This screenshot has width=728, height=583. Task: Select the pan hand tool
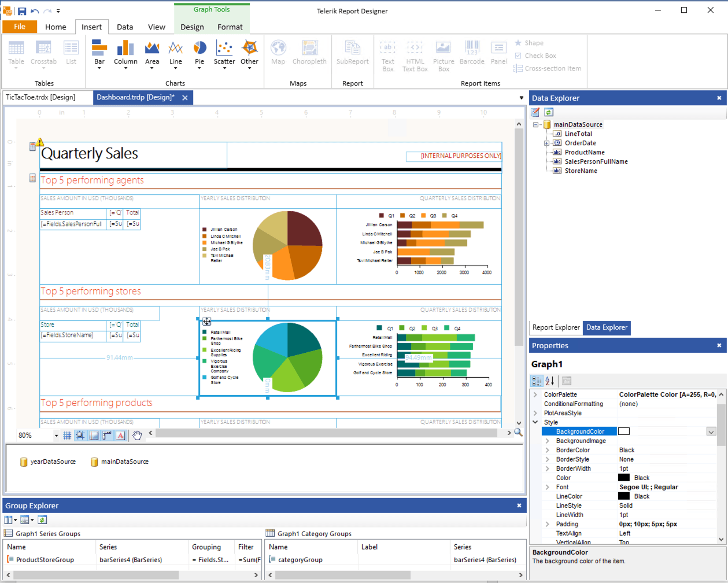pyautogui.click(x=137, y=435)
